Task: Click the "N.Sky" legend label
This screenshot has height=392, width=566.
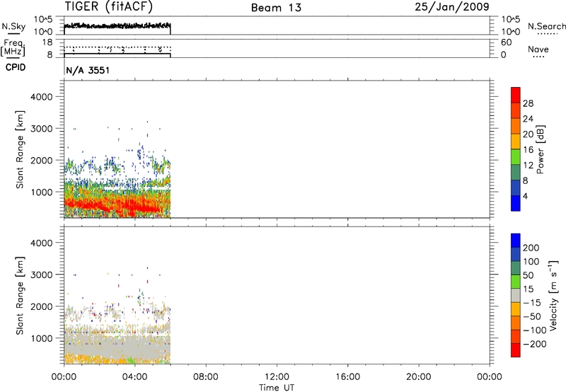Action: coord(13,27)
